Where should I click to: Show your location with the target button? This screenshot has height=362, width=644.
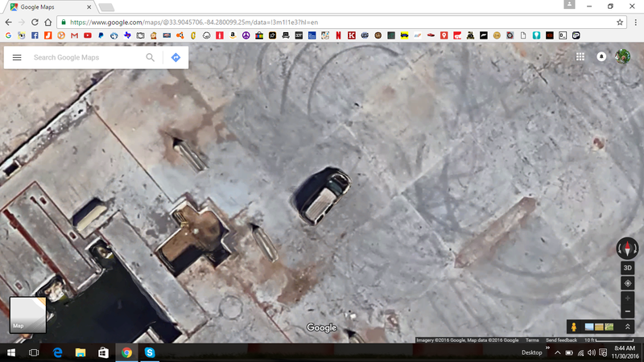628,283
